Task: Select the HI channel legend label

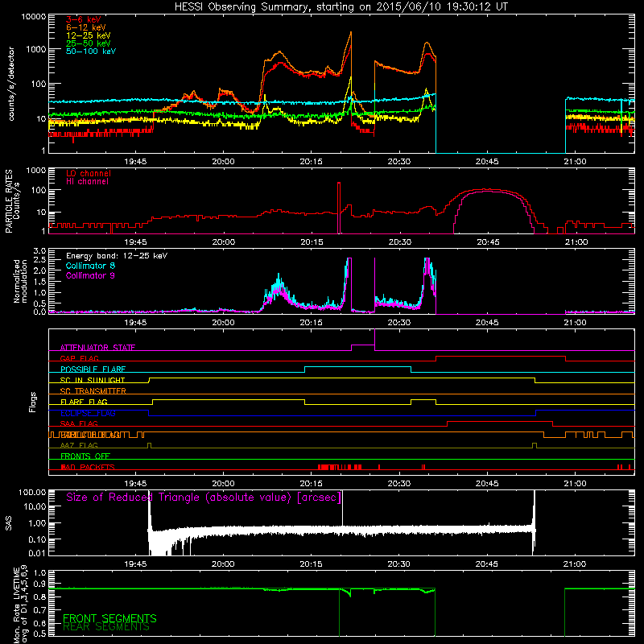Action: 87,181
